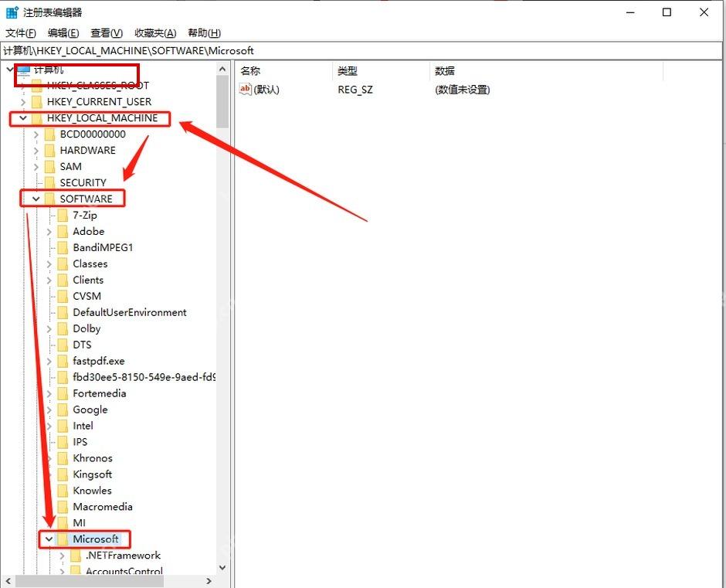This screenshot has height=588, width=726.
Task: Select the fbd30ee5-8150-549e key
Action: tap(144, 377)
